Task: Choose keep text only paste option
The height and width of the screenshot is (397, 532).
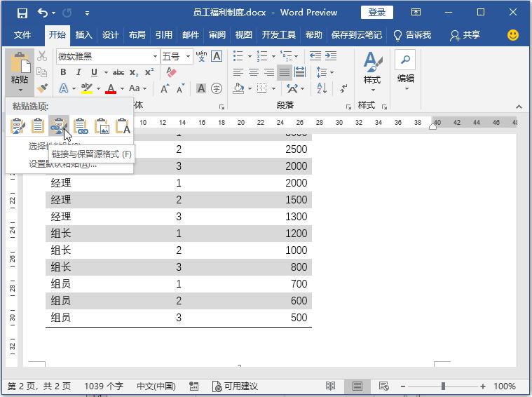Action: tap(123, 126)
